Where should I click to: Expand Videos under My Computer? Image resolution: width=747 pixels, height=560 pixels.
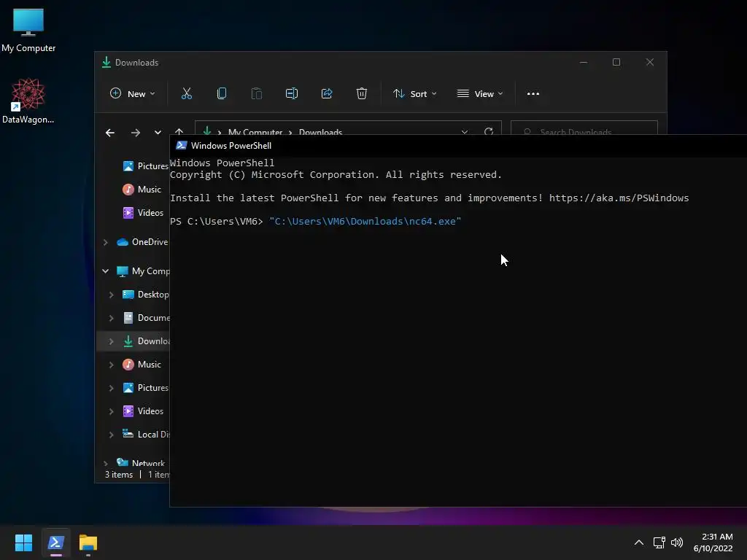pos(111,411)
